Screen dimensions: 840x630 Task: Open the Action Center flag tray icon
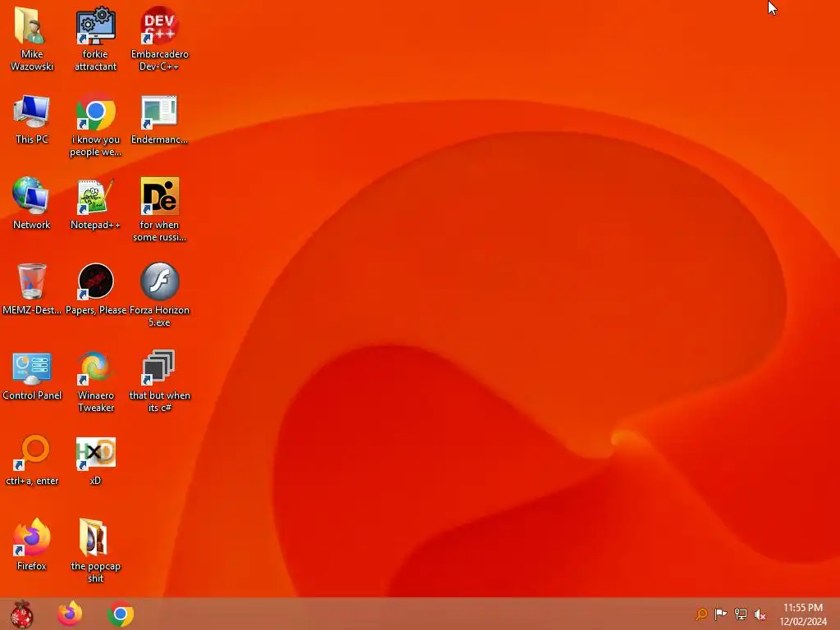click(720, 614)
